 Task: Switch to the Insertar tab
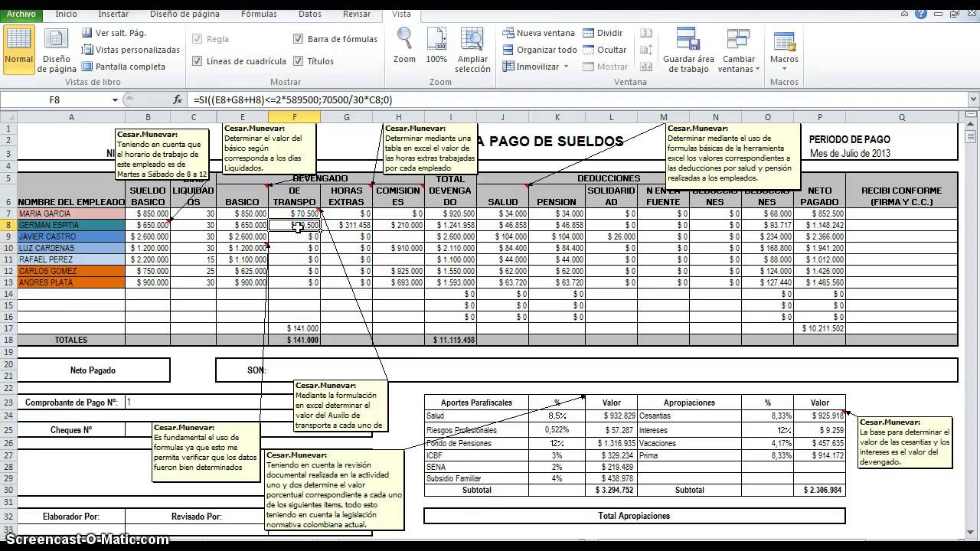click(x=113, y=14)
